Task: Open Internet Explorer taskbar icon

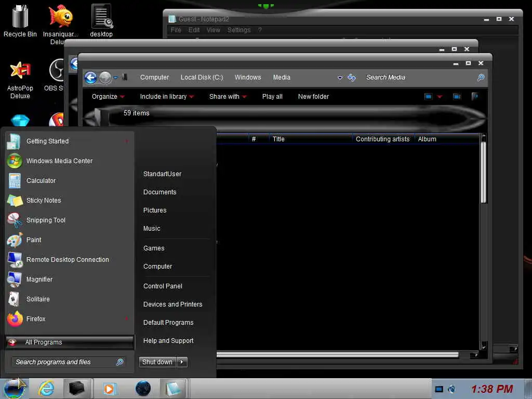Action: click(x=46, y=389)
